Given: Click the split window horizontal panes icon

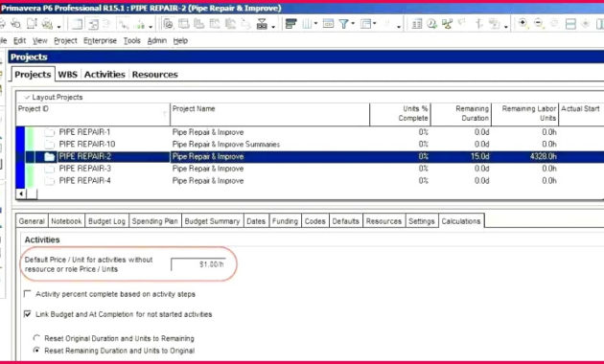Looking at the screenshot, I should pyautogui.click(x=570, y=24).
